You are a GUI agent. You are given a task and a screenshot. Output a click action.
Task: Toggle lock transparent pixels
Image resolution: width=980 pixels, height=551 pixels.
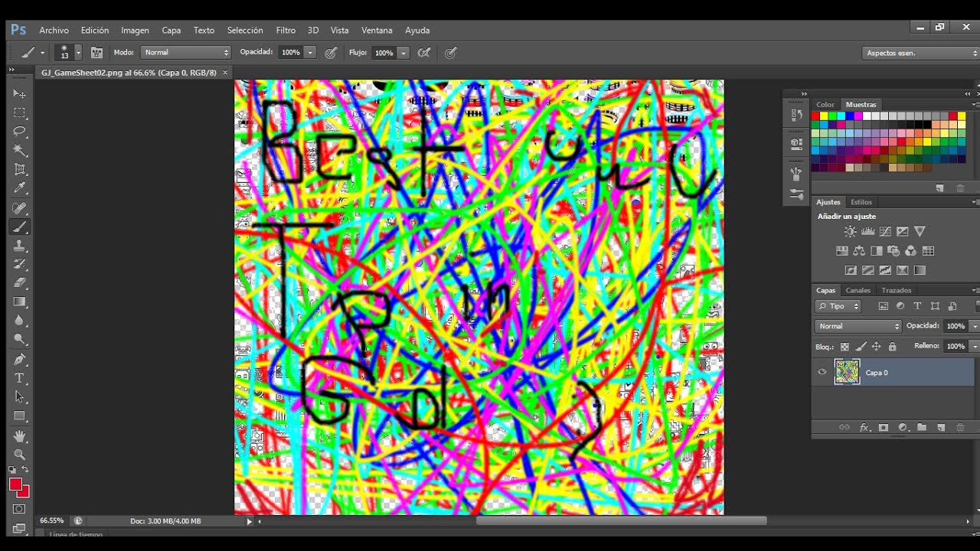[x=844, y=347]
